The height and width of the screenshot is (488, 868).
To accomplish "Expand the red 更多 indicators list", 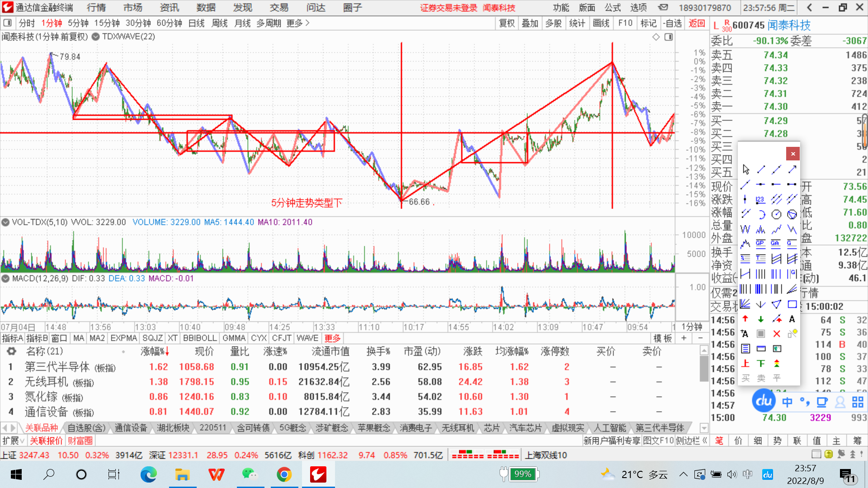I will click(x=332, y=338).
